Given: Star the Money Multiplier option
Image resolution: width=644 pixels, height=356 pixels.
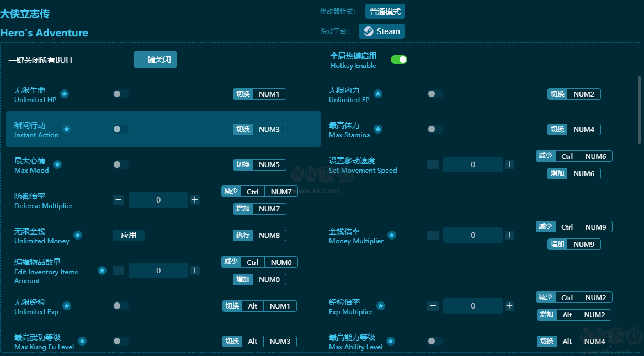Looking at the screenshot, I should tap(392, 235).
